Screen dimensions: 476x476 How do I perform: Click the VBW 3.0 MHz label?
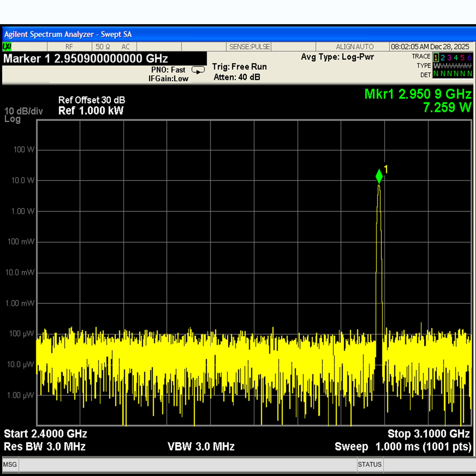[201, 447]
